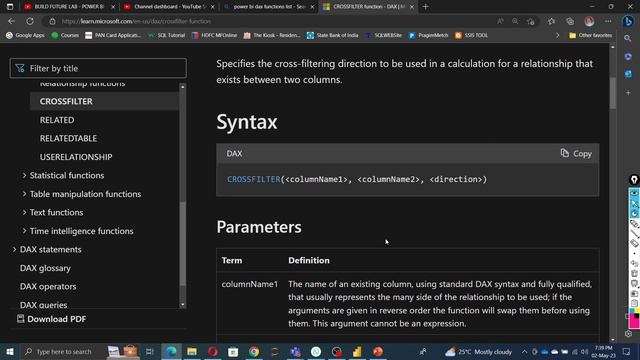The image size is (640, 360).
Task: Click the zoom magnifier in address bar
Action: point(515,21)
